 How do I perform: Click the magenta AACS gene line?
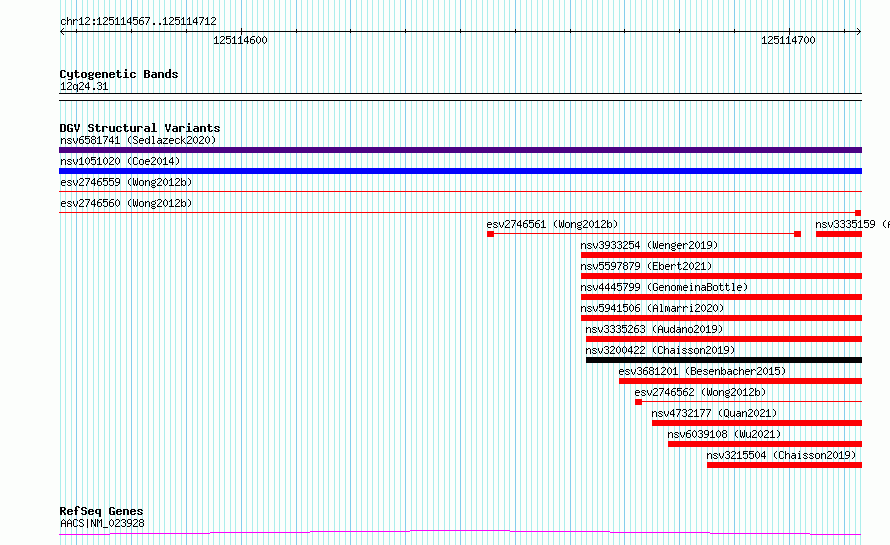[x=460, y=532]
